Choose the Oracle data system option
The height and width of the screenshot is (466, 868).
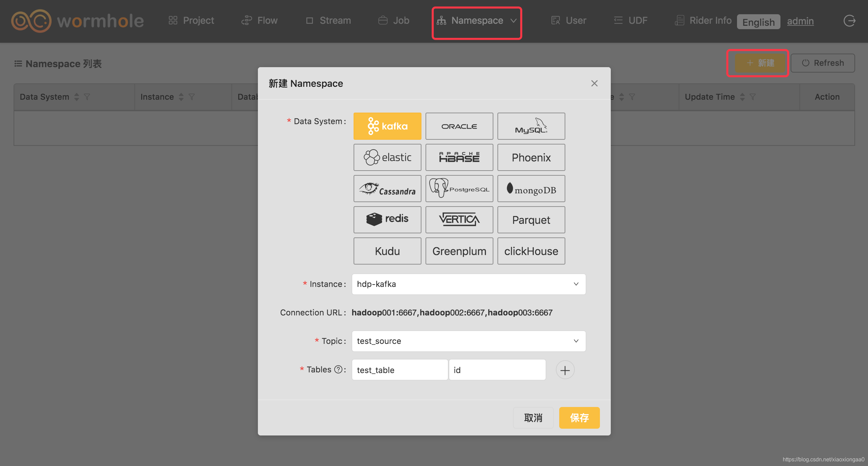pyautogui.click(x=459, y=126)
